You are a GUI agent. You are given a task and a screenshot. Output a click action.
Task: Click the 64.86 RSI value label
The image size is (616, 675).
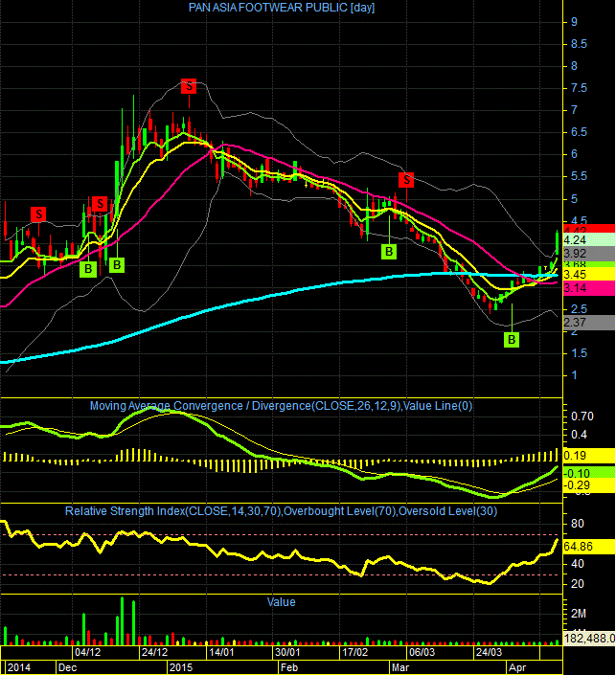589,547
